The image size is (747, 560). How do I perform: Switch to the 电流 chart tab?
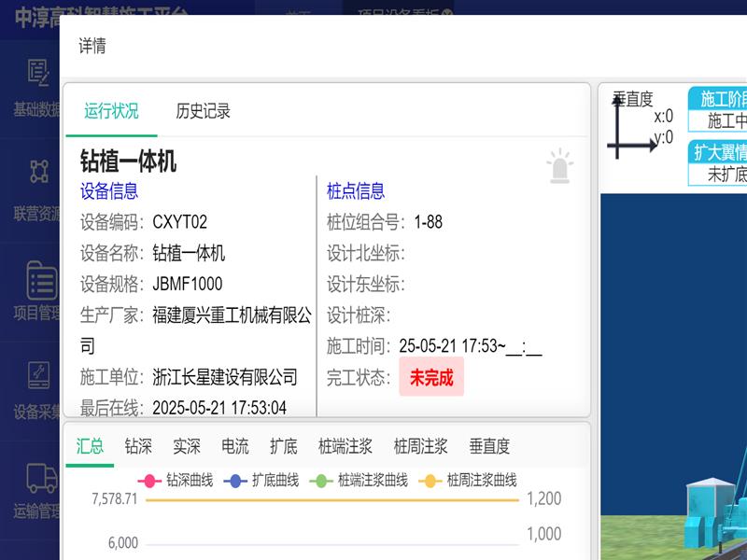(x=234, y=446)
